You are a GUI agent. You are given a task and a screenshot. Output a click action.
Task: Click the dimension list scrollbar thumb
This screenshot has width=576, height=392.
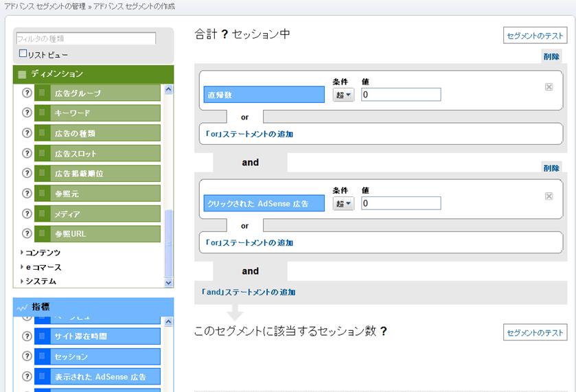pos(169,243)
